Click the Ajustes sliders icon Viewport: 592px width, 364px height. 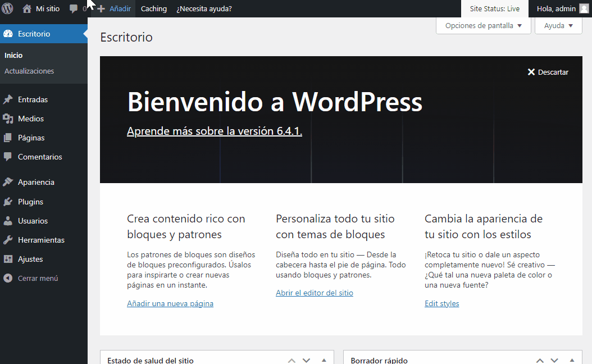(x=8, y=259)
